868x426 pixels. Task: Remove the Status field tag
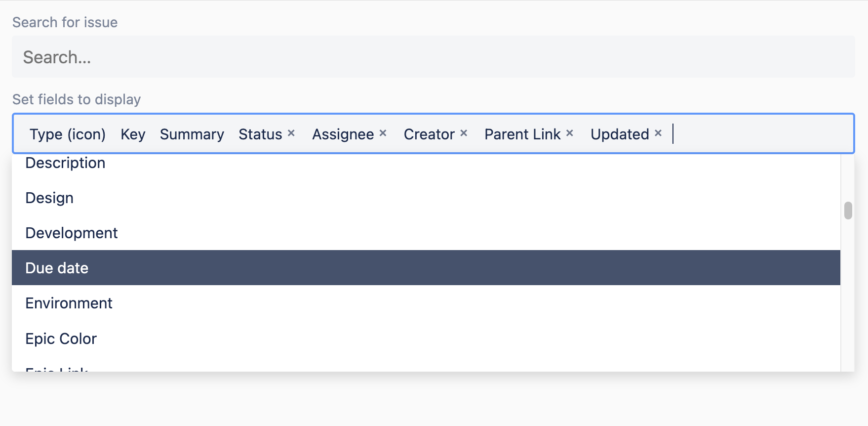(291, 133)
